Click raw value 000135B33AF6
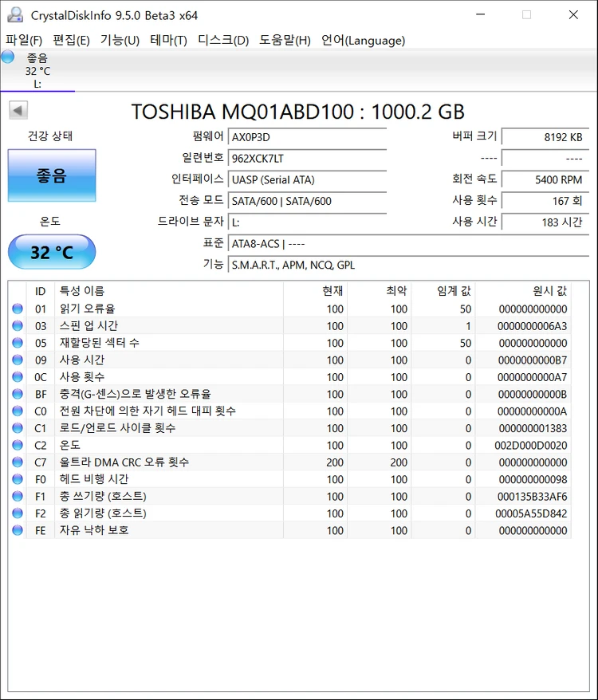Screen dimensions: 598x700 pyautogui.click(x=533, y=497)
